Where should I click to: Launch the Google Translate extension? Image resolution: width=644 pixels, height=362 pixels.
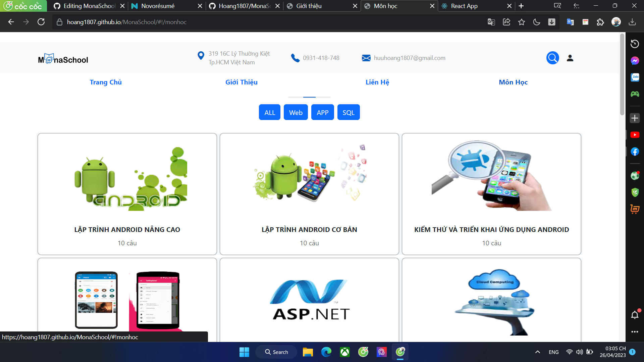pos(570,22)
